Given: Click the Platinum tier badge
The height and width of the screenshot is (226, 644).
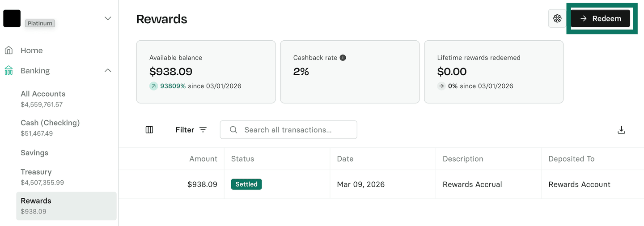Looking at the screenshot, I should (x=40, y=23).
